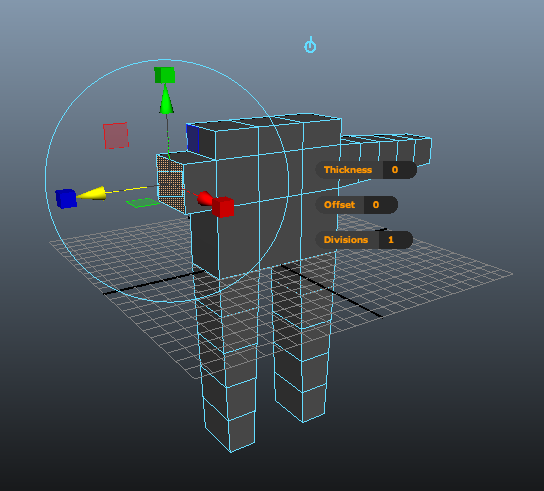Click the Divisions label

(346, 240)
